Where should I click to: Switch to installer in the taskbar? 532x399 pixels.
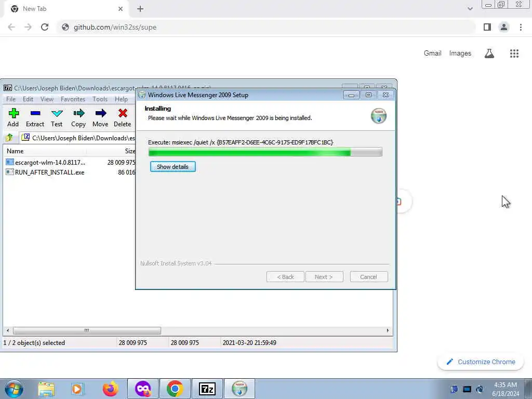[x=240, y=389]
